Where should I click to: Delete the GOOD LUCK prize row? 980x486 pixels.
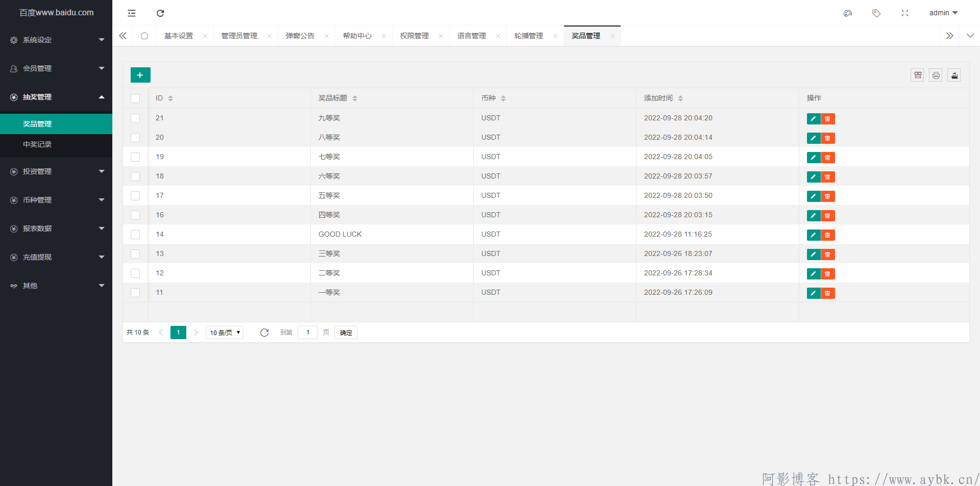[x=828, y=235]
